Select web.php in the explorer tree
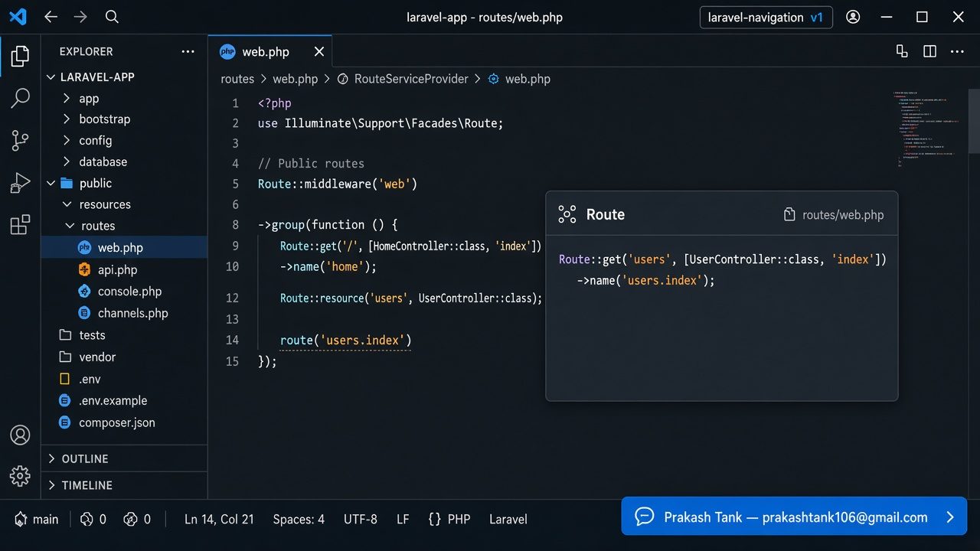Image resolution: width=980 pixels, height=551 pixels. coord(124,247)
